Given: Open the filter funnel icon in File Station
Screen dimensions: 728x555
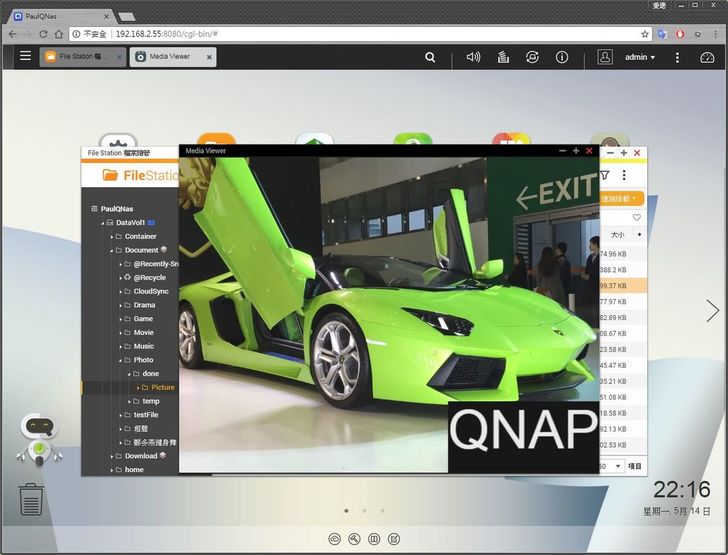Looking at the screenshot, I should tap(604, 175).
